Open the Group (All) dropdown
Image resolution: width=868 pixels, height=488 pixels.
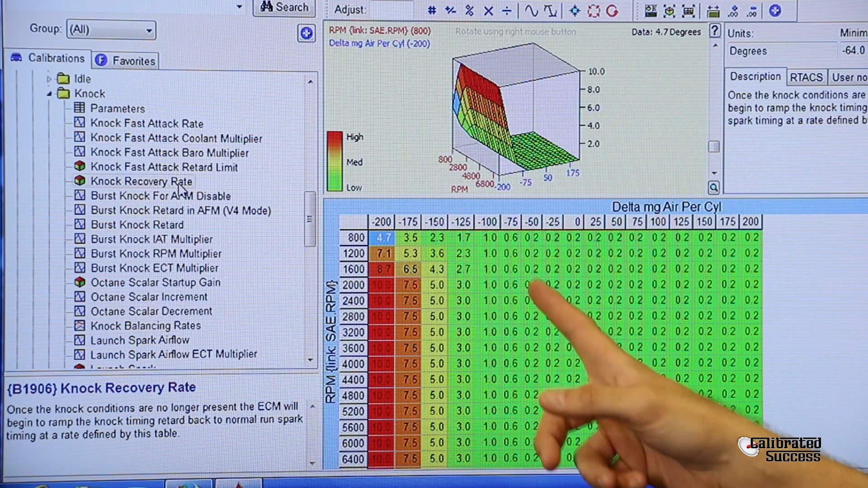pyautogui.click(x=111, y=30)
